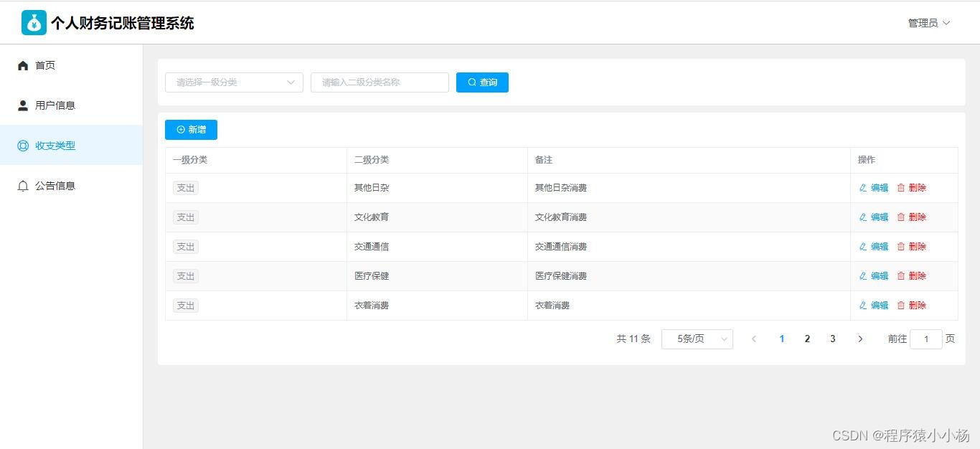The width and height of the screenshot is (980, 449).
Task: Go to the next page arrow
Action: pyautogui.click(x=860, y=339)
